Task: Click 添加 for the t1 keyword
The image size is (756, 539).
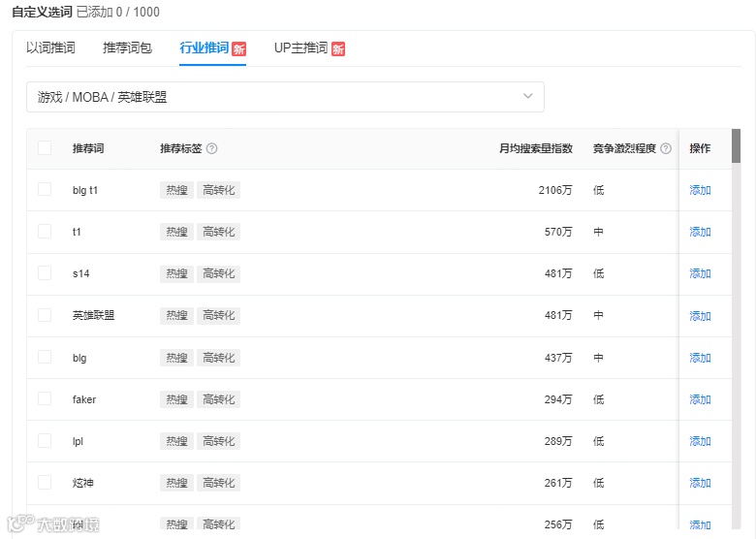Action: click(x=700, y=232)
